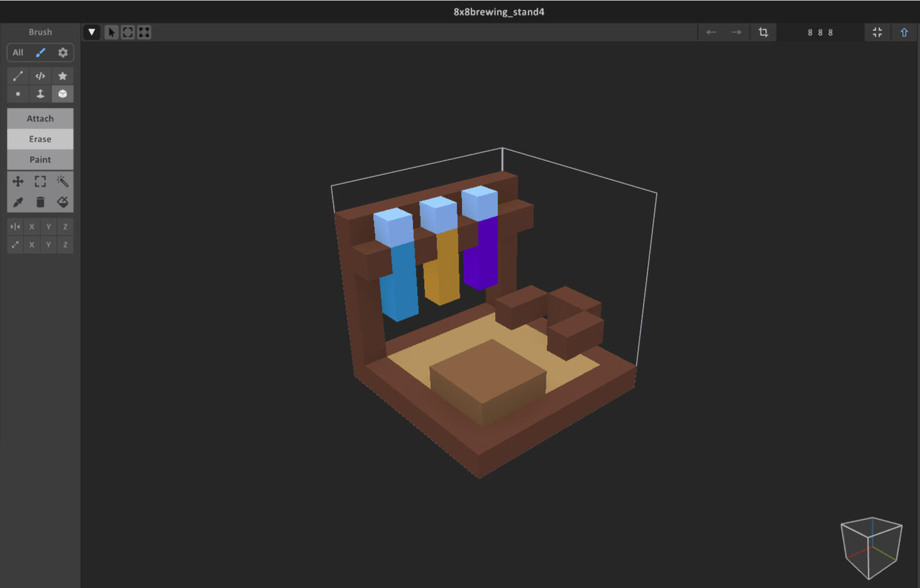Switch to the All brush tab
Image resolution: width=920 pixels, height=588 pixels.
point(18,52)
